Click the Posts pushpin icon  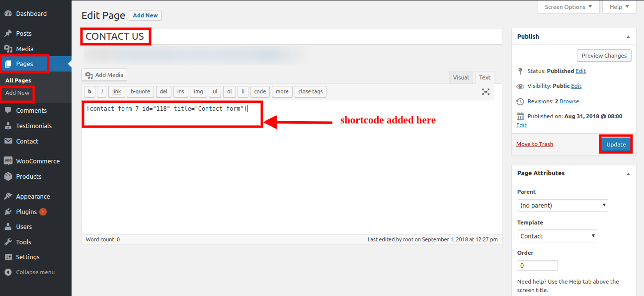tap(8, 34)
